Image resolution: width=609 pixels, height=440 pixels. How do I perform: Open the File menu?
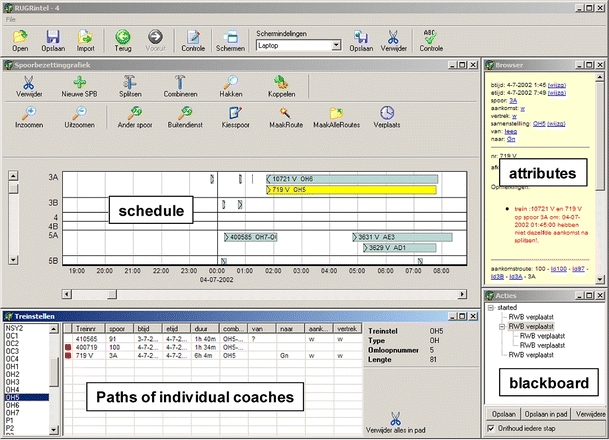coord(10,19)
